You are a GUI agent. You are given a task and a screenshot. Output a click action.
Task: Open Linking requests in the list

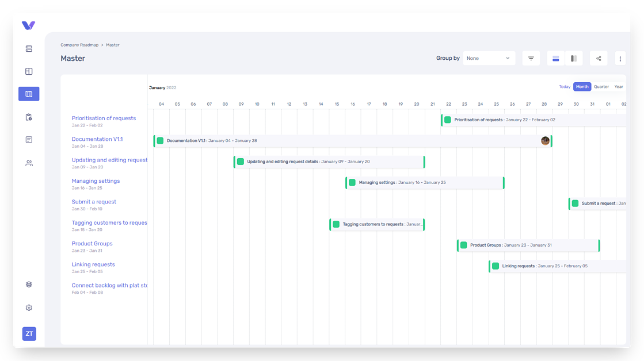point(93,264)
